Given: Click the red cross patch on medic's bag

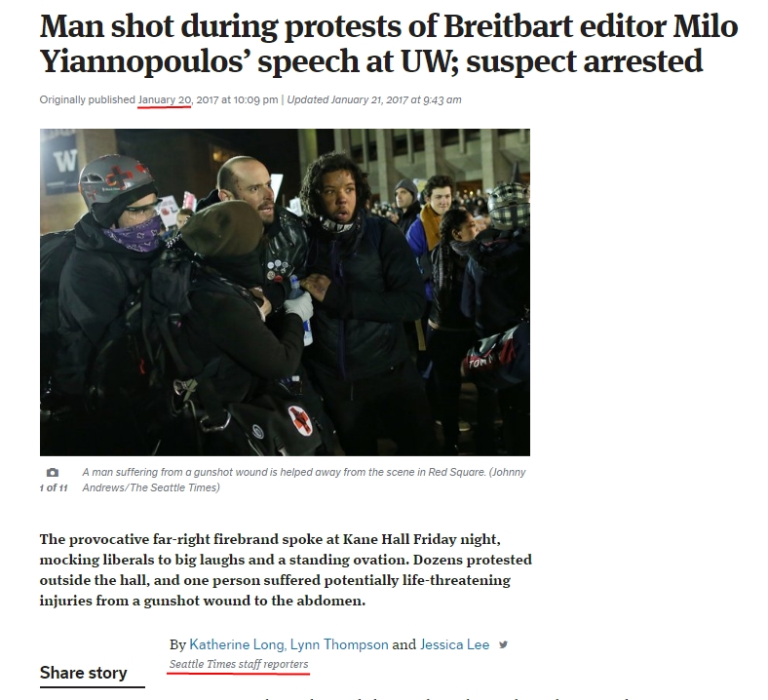Looking at the screenshot, I should click(300, 420).
